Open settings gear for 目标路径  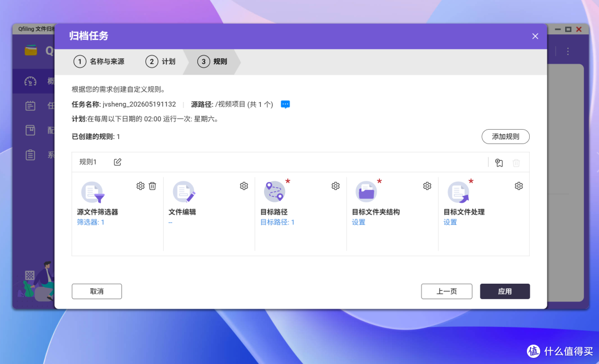(336, 186)
